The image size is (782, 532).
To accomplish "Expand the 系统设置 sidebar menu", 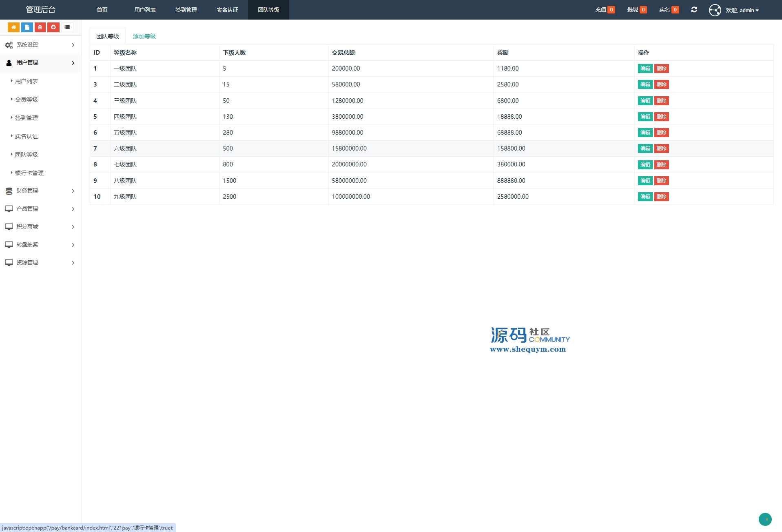I will click(x=40, y=45).
